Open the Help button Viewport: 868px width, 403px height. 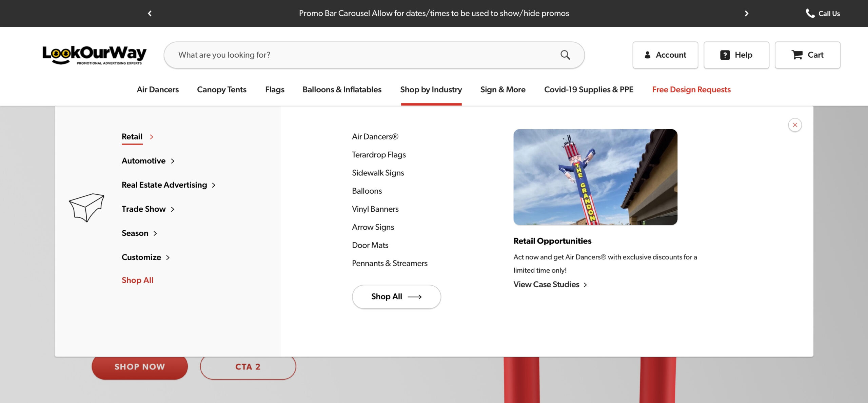tap(736, 55)
